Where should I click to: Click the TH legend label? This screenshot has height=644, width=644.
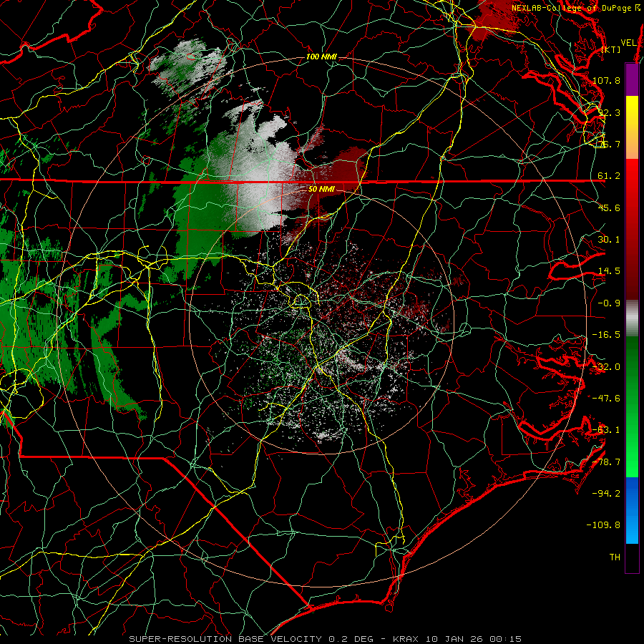[x=615, y=557]
